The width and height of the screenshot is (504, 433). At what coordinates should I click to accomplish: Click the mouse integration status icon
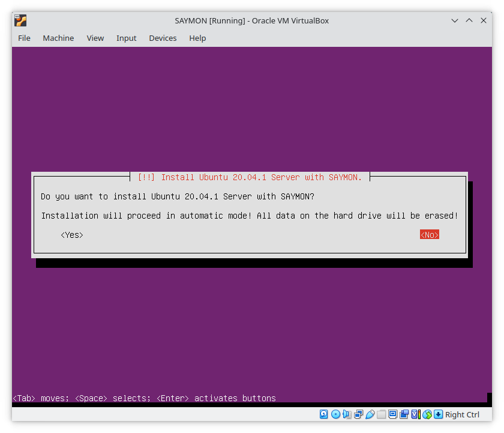click(427, 414)
